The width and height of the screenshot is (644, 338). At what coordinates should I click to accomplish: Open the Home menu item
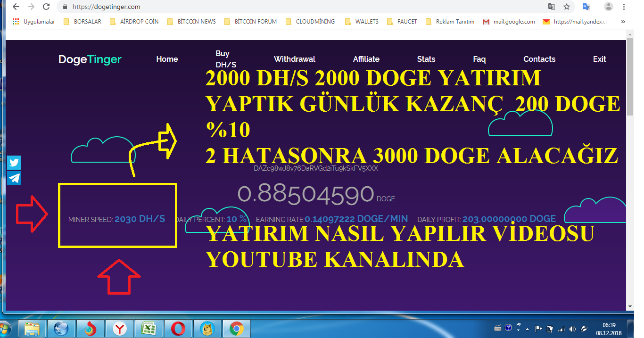pos(167,59)
